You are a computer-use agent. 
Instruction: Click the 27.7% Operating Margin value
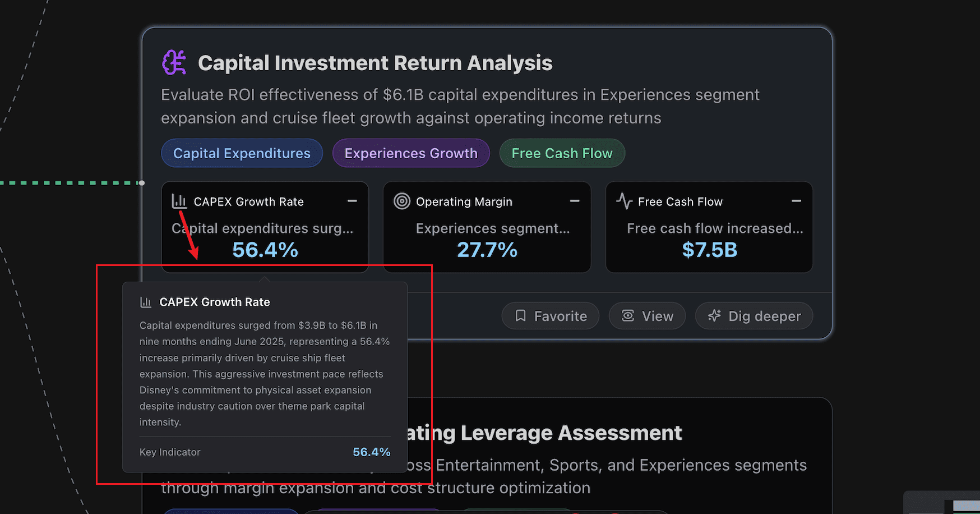[x=487, y=250]
